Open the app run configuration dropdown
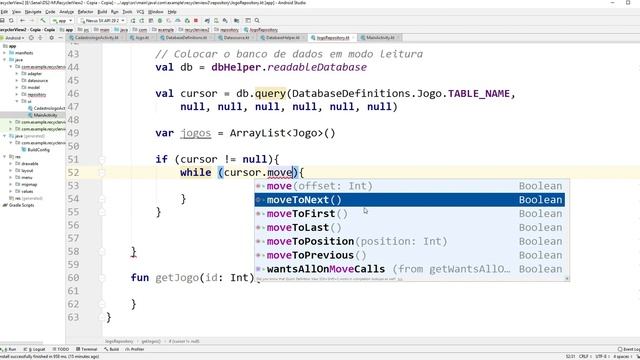 click(62, 20)
